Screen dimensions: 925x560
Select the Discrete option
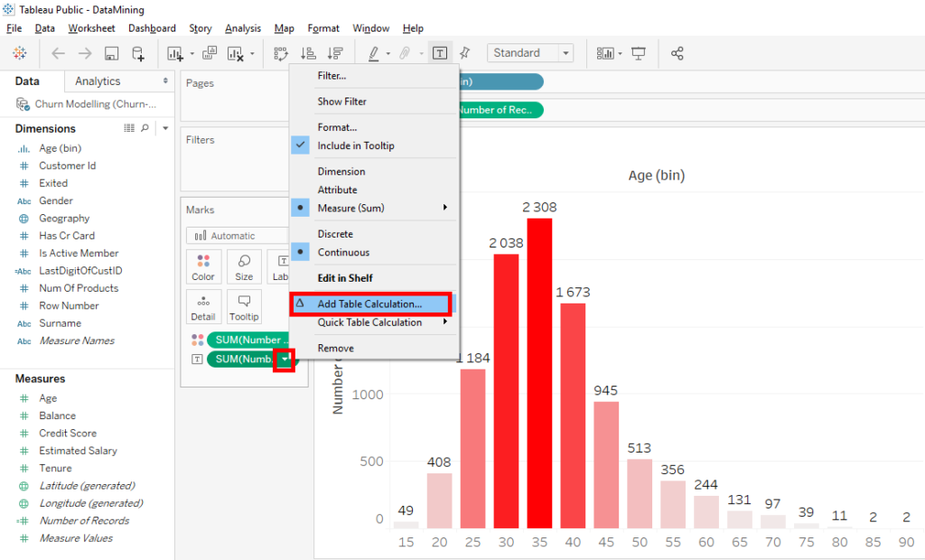341,233
